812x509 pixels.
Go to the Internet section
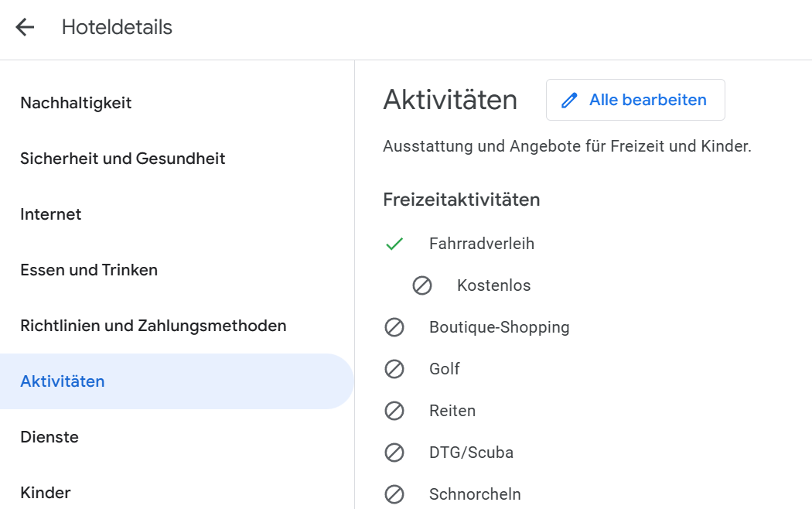pos(51,214)
